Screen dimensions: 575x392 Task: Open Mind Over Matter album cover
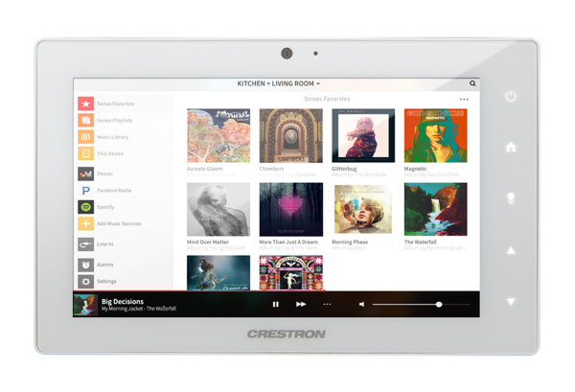218,209
